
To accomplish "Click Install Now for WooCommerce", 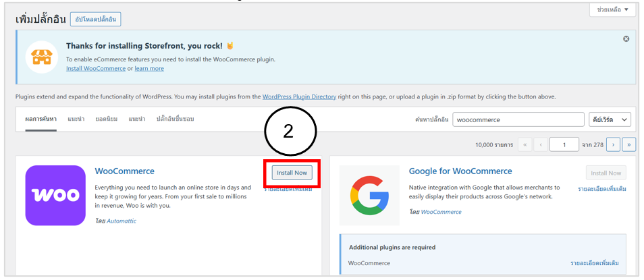I will (292, 173).
